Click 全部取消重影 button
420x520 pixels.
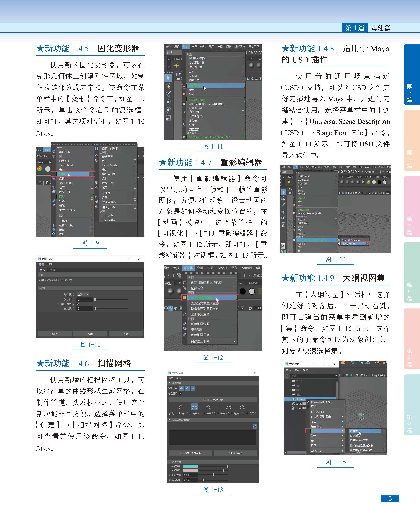(235, 453)
